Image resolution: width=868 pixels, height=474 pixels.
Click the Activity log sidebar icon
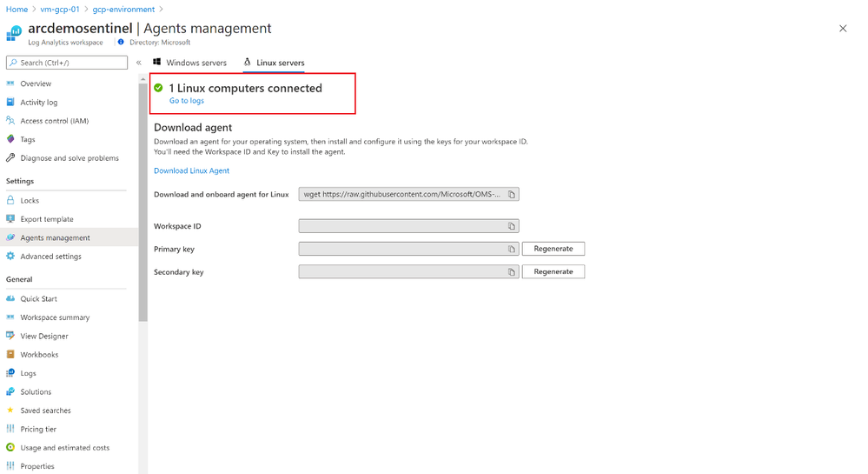tap(10, 102)
